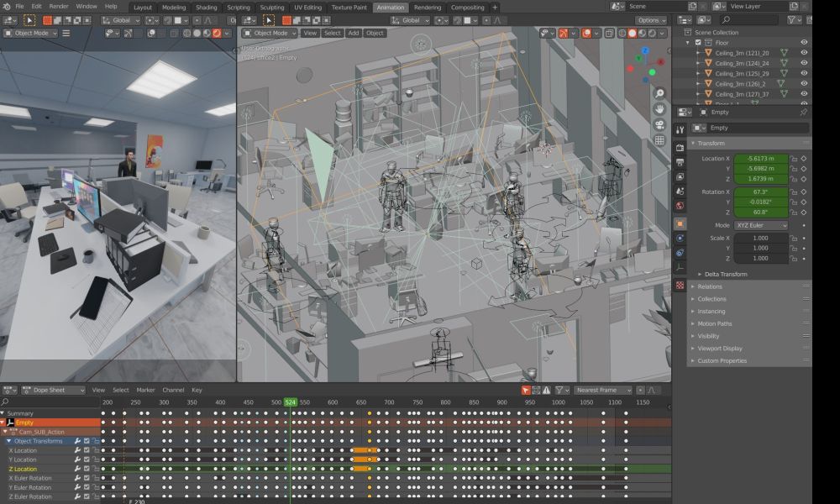Switch right viewport to rendered shading
Screen dimensions: 840x504
[652, 34]
